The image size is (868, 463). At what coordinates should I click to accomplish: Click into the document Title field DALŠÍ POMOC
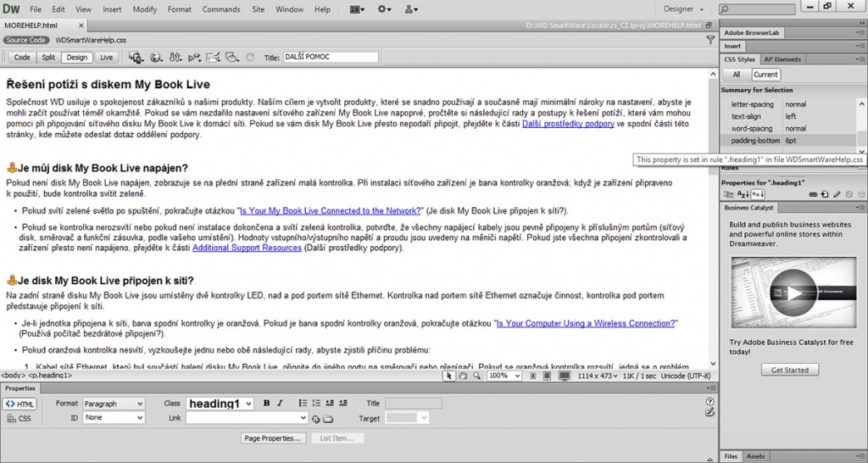click(x=331, y=57)
